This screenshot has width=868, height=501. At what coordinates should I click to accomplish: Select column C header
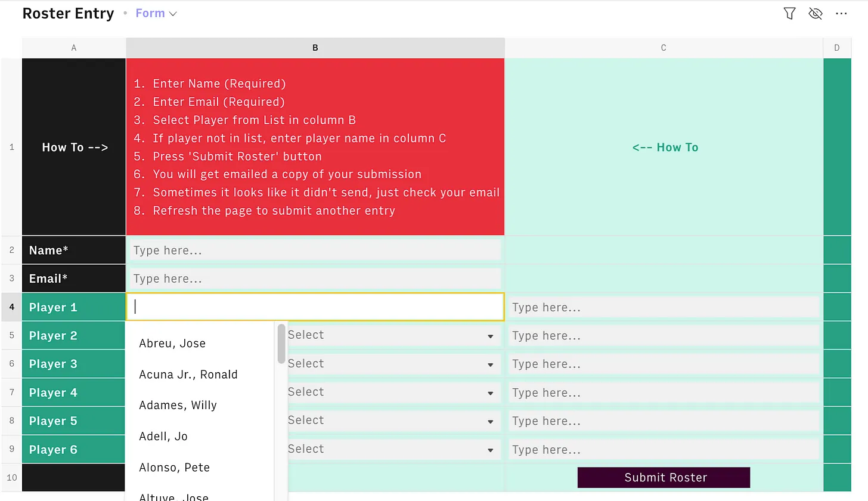click(664, 48)
